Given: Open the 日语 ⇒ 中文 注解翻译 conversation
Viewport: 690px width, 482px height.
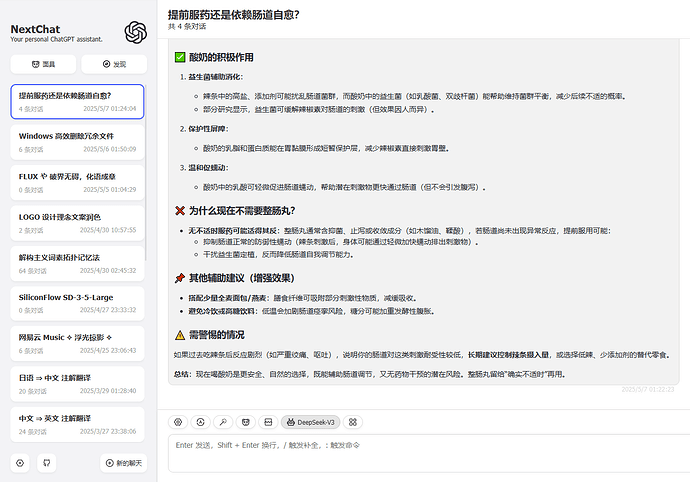Looking at the screenshot, I should [77, 384].
